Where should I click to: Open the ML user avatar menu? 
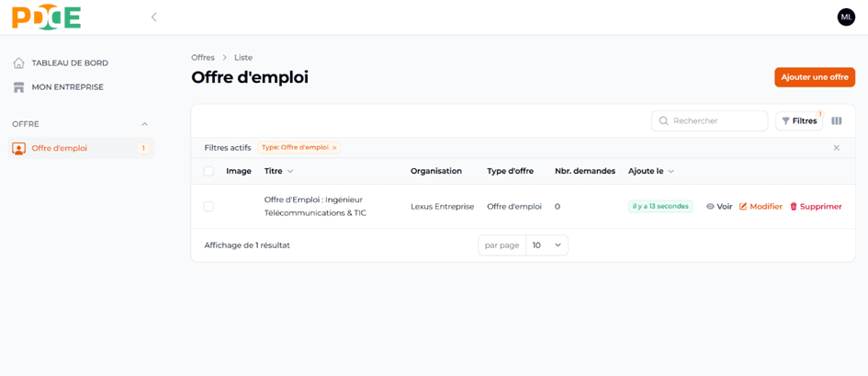(x=846, y=17)
